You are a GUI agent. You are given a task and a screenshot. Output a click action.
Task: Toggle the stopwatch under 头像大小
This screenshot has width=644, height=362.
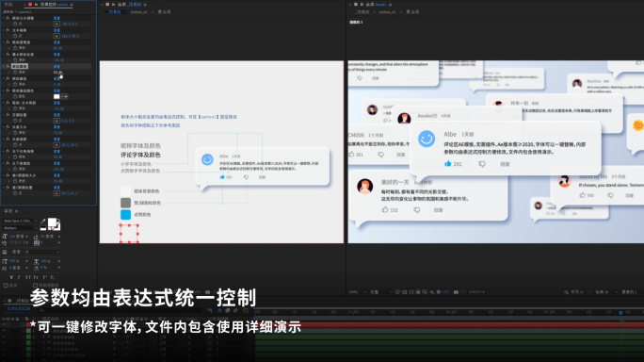[x=15, y=133]
